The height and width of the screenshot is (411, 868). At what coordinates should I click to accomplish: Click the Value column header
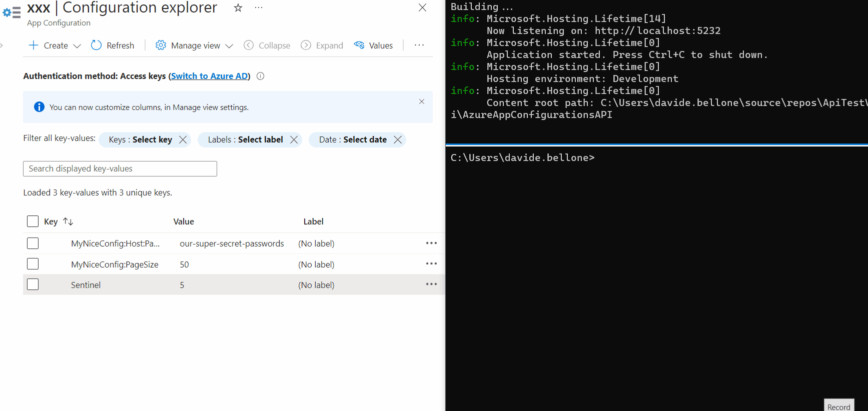point(184,221)
